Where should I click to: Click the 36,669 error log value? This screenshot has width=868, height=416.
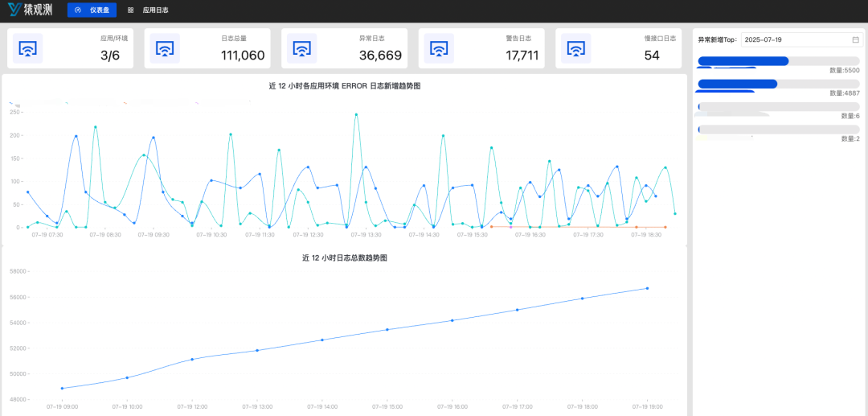(x=380, y=56)
